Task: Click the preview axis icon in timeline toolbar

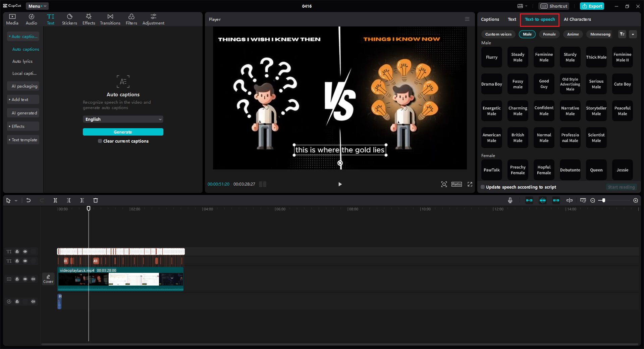Action: pyautogui.click(x=583, y=200)
